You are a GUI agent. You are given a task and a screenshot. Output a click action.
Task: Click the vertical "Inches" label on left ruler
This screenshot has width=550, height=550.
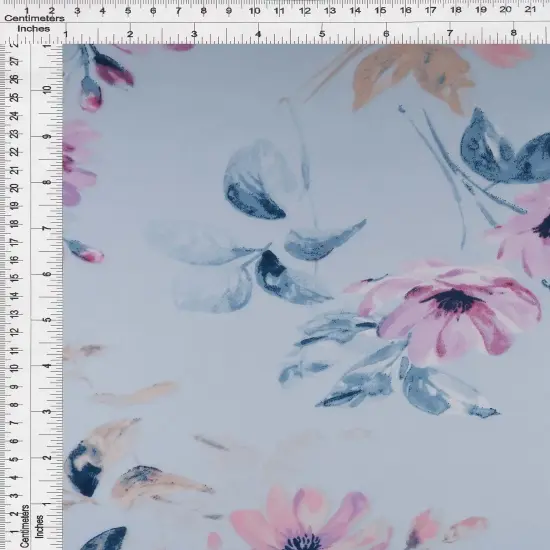(40, 526)
